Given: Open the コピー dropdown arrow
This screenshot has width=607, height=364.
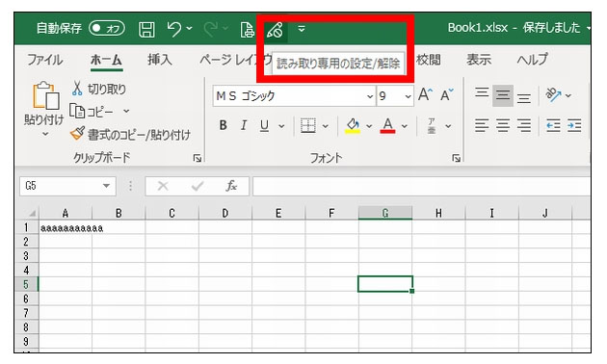Looking at the screenshot, I should point(126,112).
